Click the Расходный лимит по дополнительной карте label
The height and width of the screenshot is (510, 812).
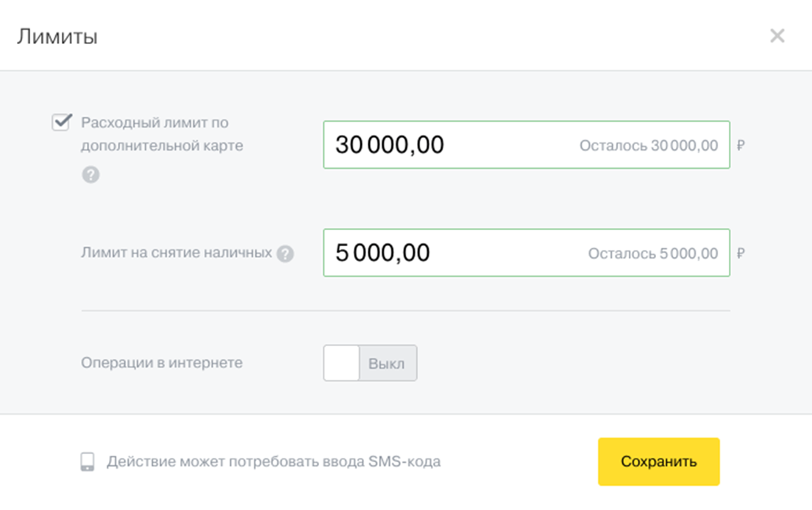(x=162, y=134)
